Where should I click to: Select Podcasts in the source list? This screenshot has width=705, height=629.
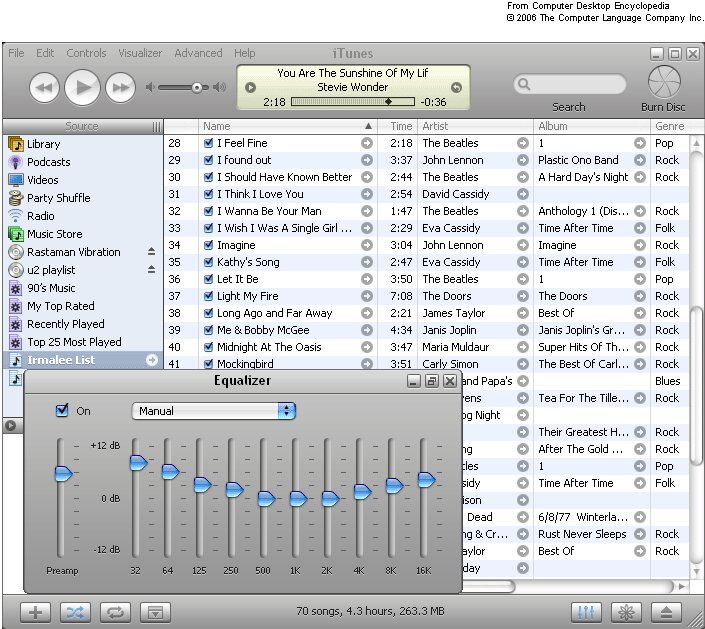pos(48,162)
